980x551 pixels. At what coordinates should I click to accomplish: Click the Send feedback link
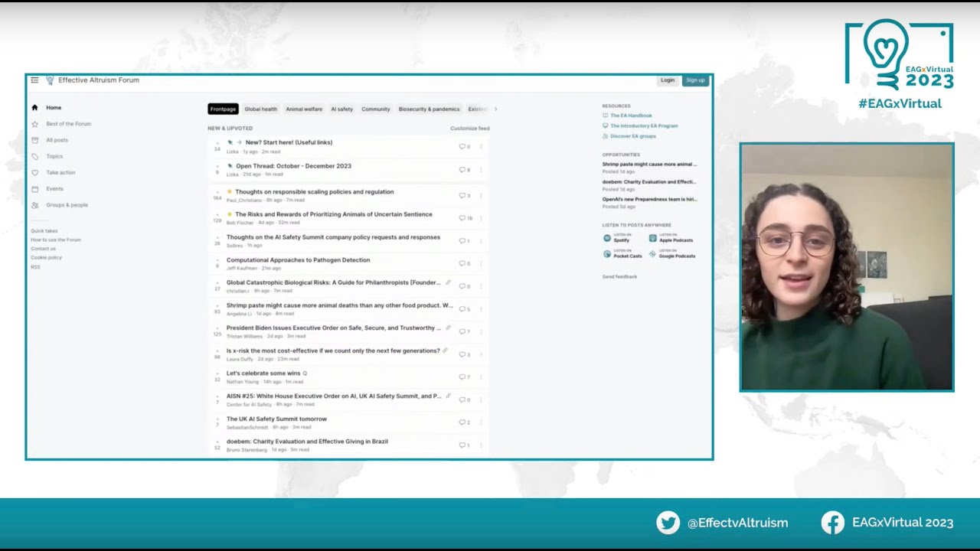[x=619, y=277]
